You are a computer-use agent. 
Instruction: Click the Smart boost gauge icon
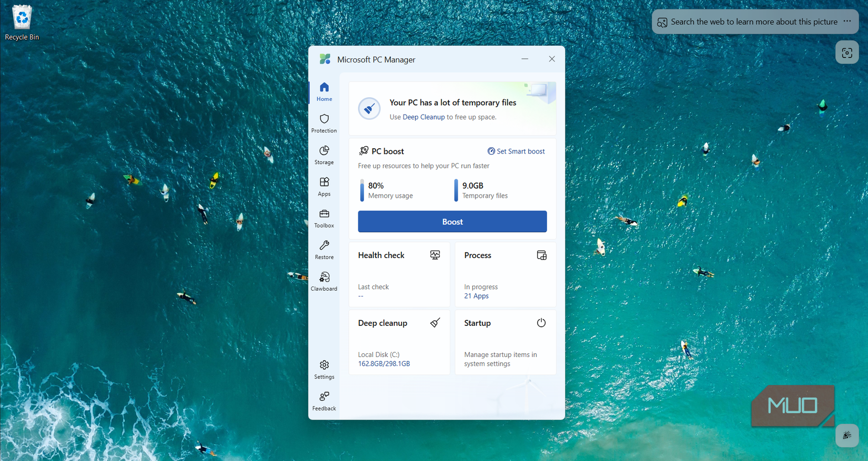click(491, 151)
